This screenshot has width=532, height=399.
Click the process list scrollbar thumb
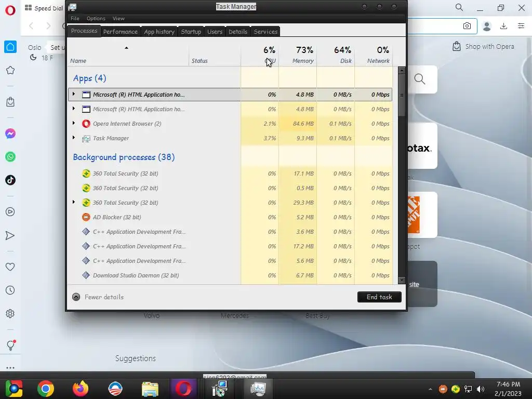[402, 96]
